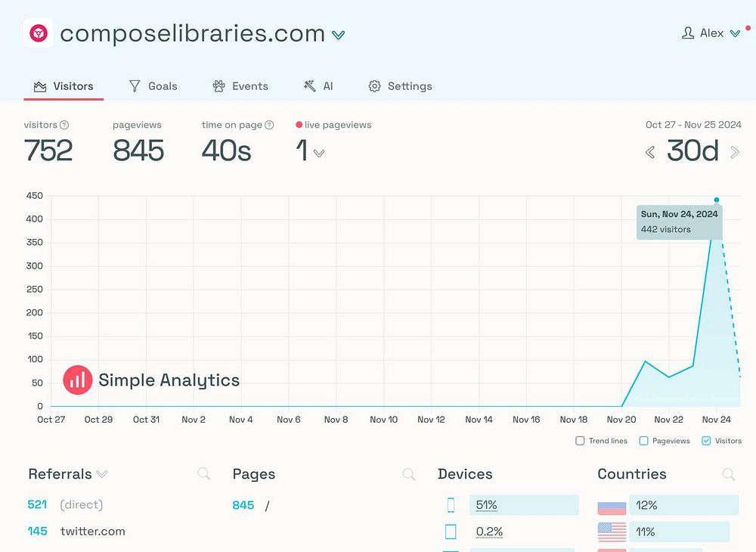Screen dimensions: 756x552
Task: Click the 30d date range selector
Action: pyautogui.click(x=692, y=151)
